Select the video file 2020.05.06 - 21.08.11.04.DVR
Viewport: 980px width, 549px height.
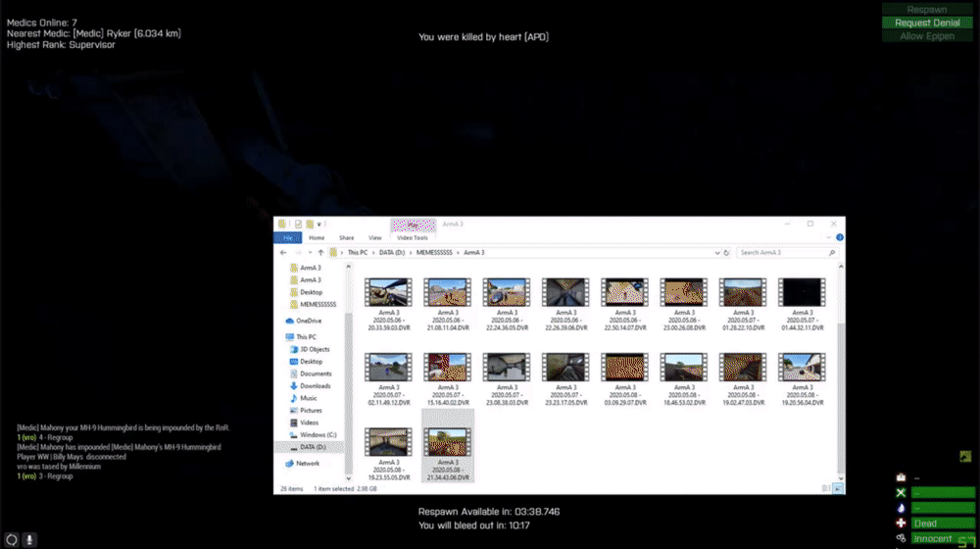click(448, 305)
